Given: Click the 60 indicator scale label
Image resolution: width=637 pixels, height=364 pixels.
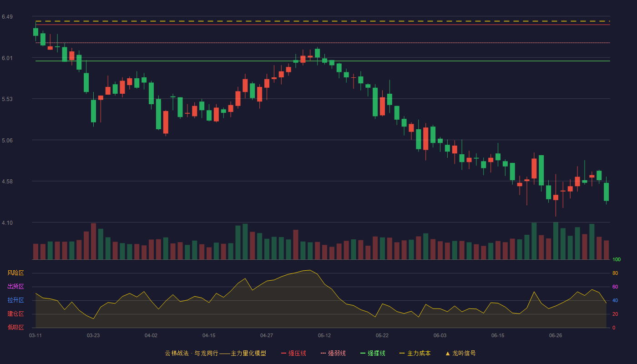Looking at the screenshot, I should [615, 287].
